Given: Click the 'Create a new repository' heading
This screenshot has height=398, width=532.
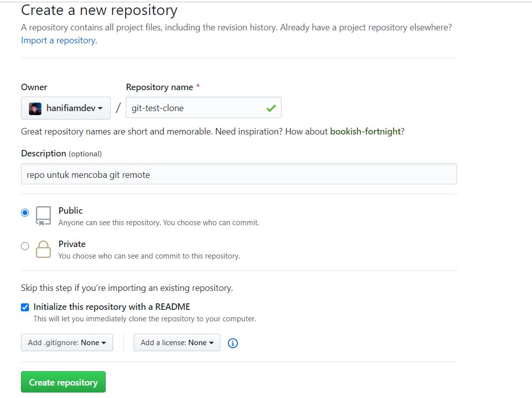Looking at the screenshot, I should (99, 10).
